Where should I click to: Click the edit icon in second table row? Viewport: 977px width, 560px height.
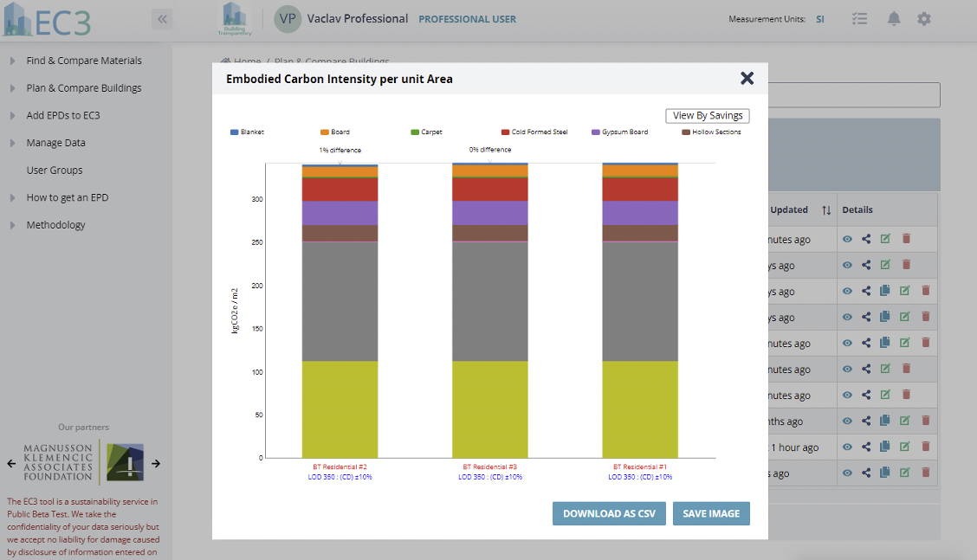coord(885,265)
